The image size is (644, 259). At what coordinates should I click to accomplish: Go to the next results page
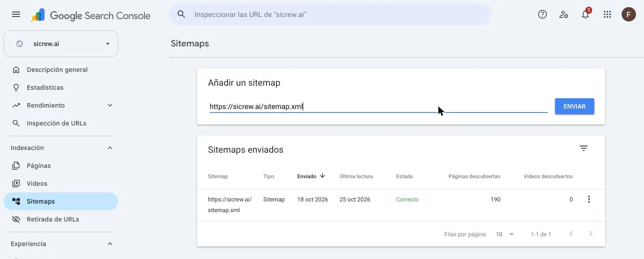coord(591,234)
